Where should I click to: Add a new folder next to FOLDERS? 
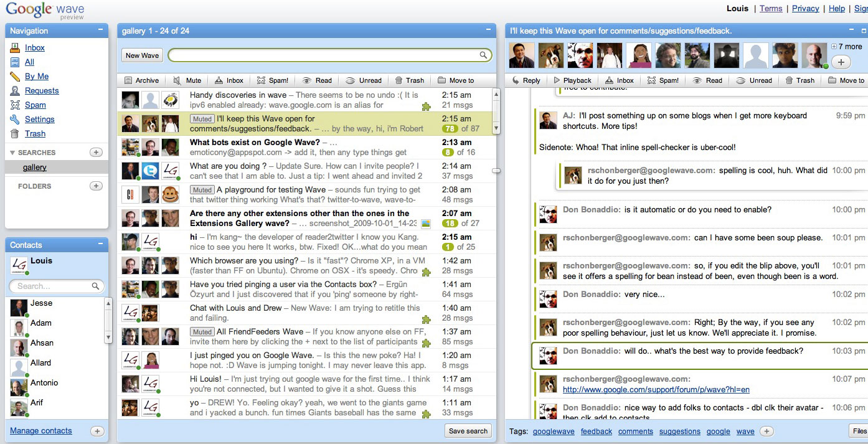(x=96, y=186)
